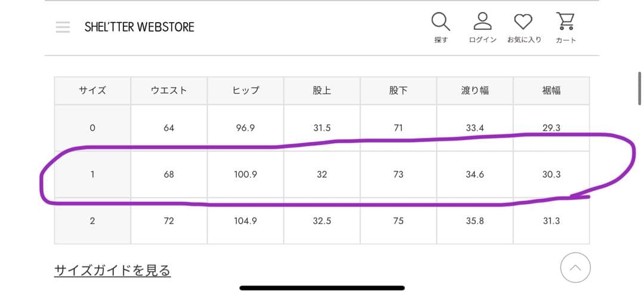Select size 2 row label

[x=92, y=221]
